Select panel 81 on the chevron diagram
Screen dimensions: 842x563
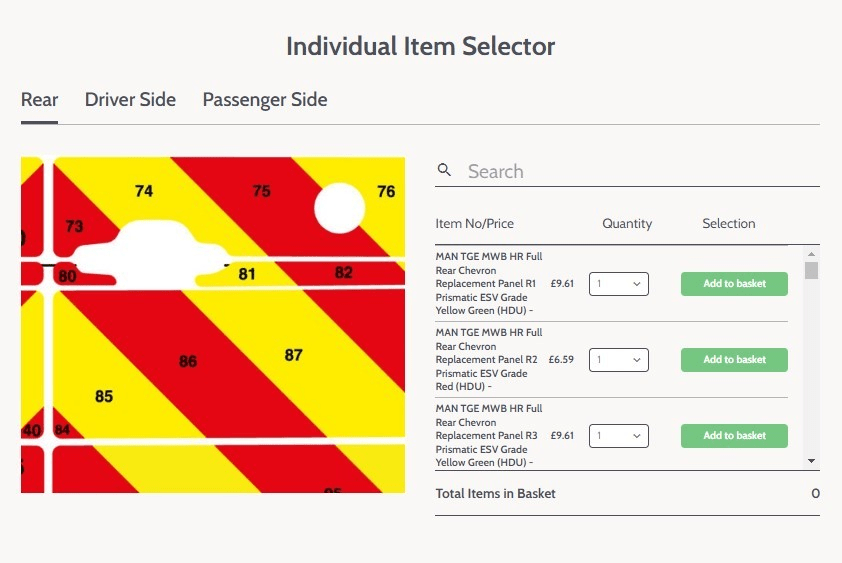[x=247, y=274]
